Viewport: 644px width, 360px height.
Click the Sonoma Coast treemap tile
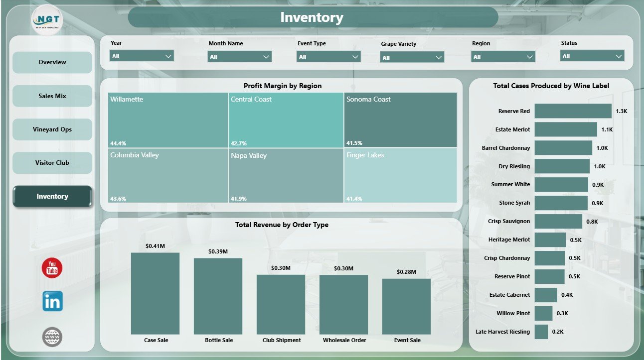click(x=400, y=120)
